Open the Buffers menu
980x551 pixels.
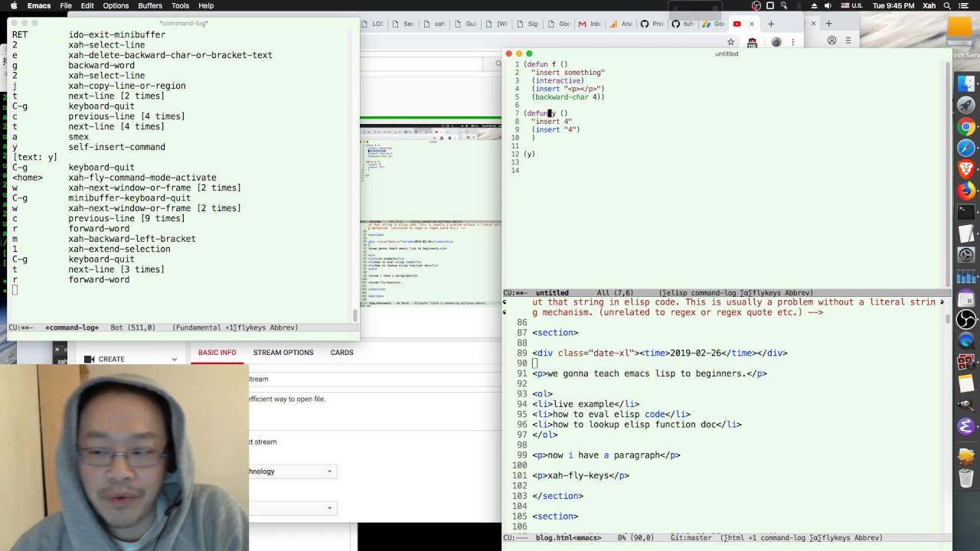[x=150, y=5]
